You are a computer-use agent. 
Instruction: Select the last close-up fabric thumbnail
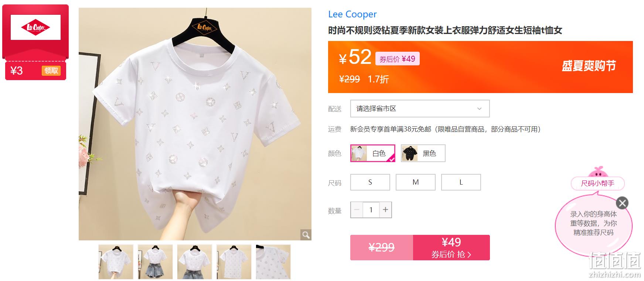[273, 262]
